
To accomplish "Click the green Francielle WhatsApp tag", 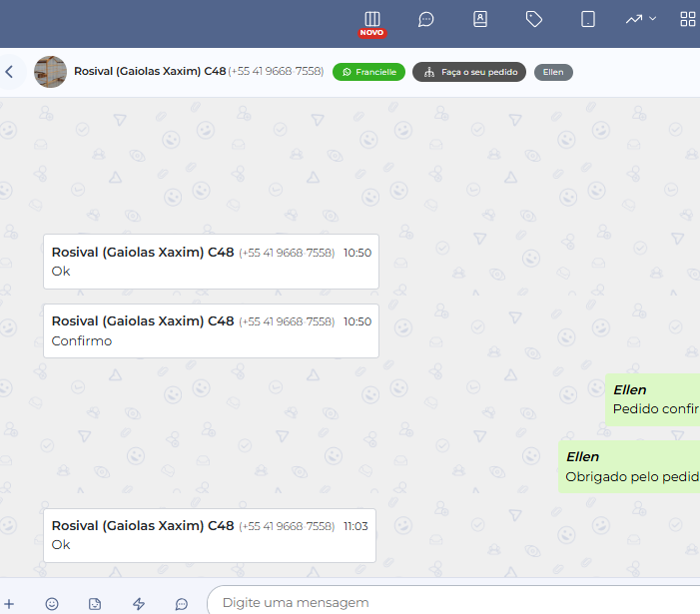I will pyautogui.click(x=368, y=72).
